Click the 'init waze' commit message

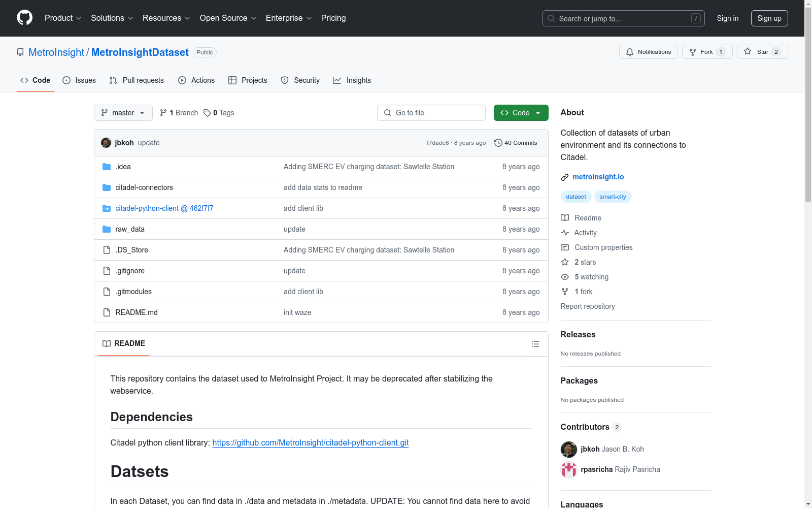(x=297, y=312)
